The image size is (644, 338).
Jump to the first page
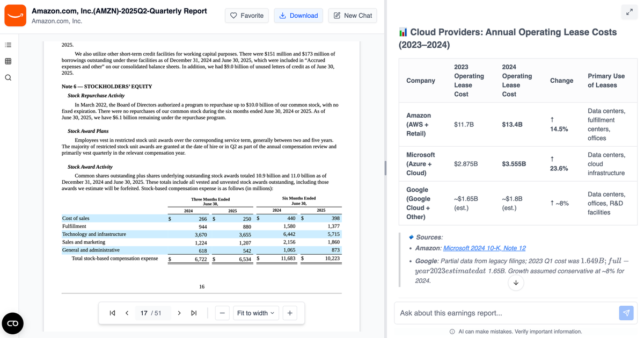(x=112, y=313)
